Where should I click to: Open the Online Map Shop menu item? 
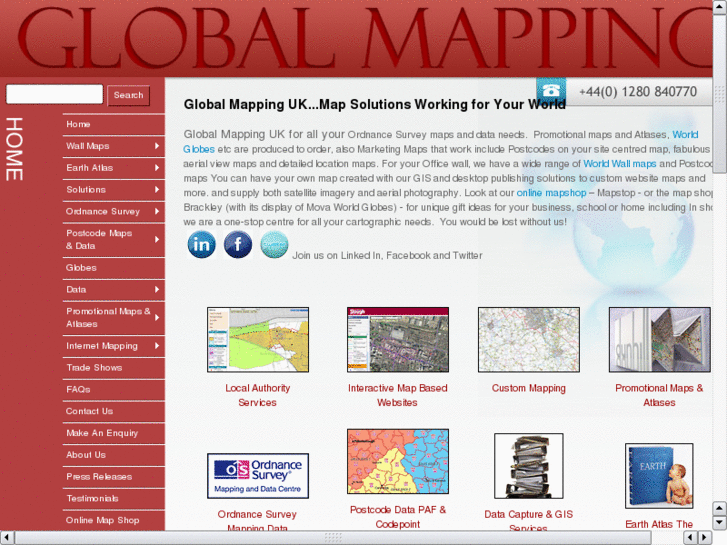coord(114,520)
